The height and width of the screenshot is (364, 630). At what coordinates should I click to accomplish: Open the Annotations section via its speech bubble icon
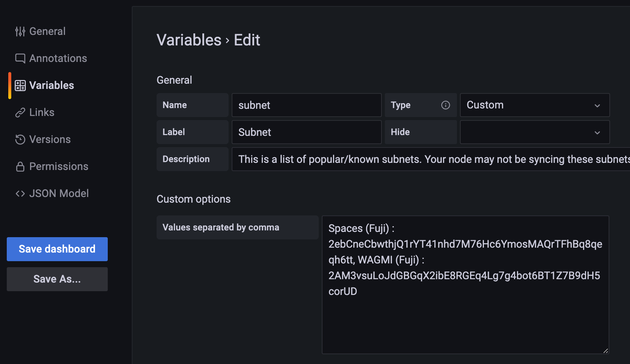click(20, 58)
